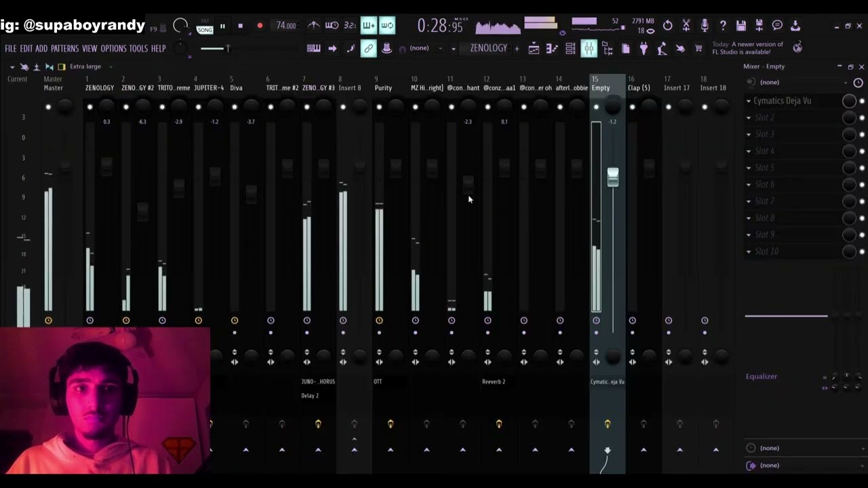Toggle the Mixer view icon
The height and width of the screenshot is (488, 868).
(589, 48)
